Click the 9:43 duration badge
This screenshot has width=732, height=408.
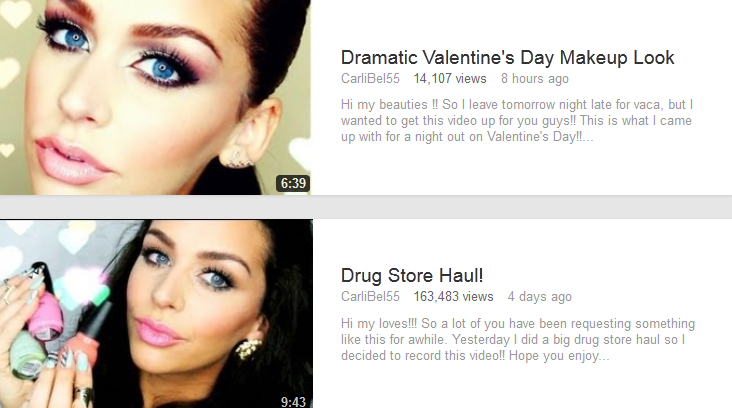point(293,401)
